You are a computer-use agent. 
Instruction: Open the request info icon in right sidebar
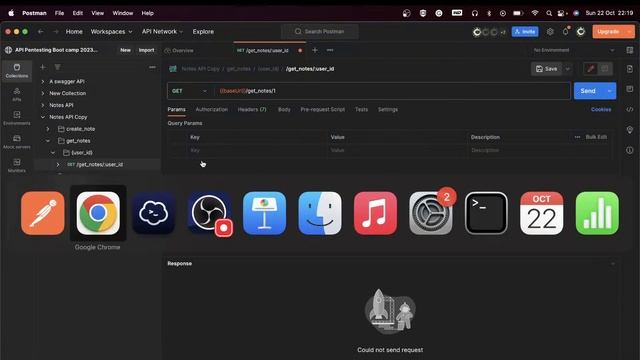630,150
